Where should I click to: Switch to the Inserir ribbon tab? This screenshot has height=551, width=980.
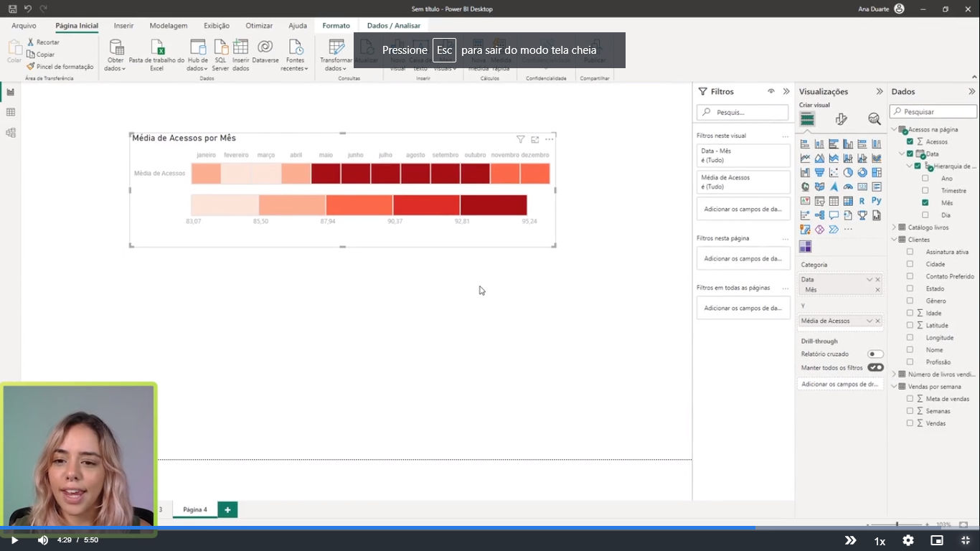point(123,25)
